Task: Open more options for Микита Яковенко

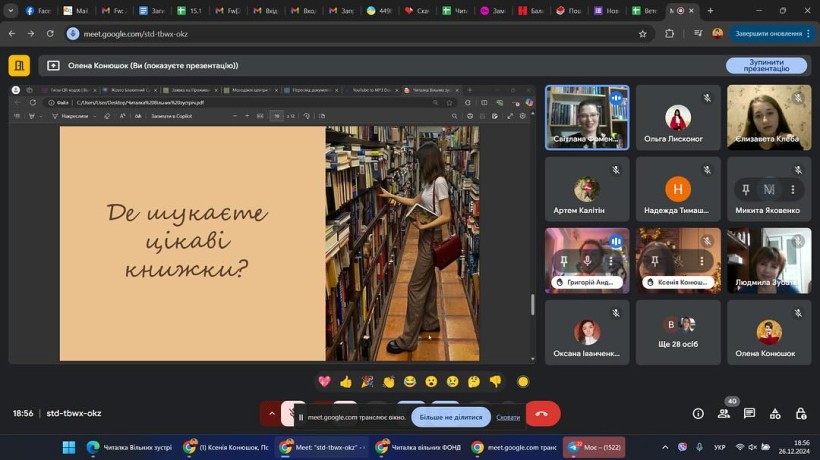Action: coord(793,189)
